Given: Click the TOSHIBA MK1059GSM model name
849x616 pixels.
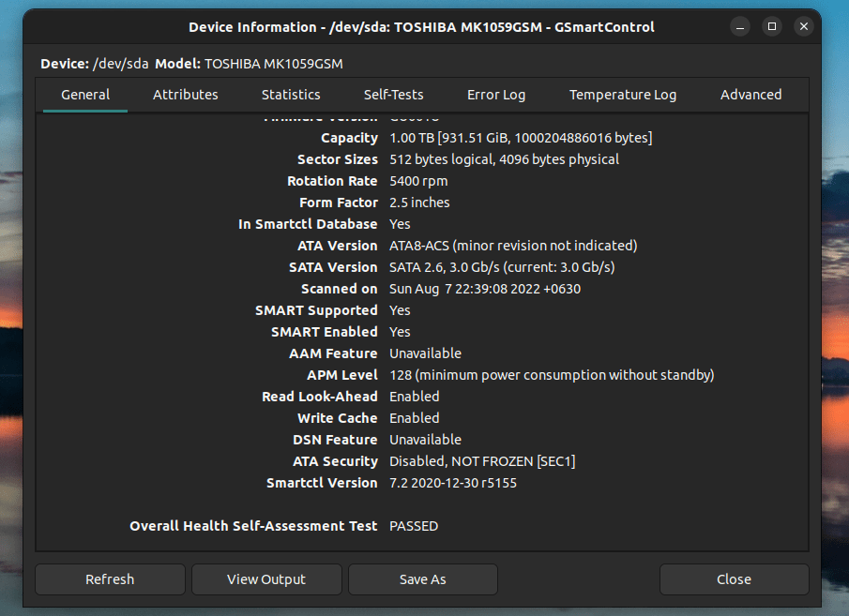Looking at the screenshot, I should pos(274,64).
